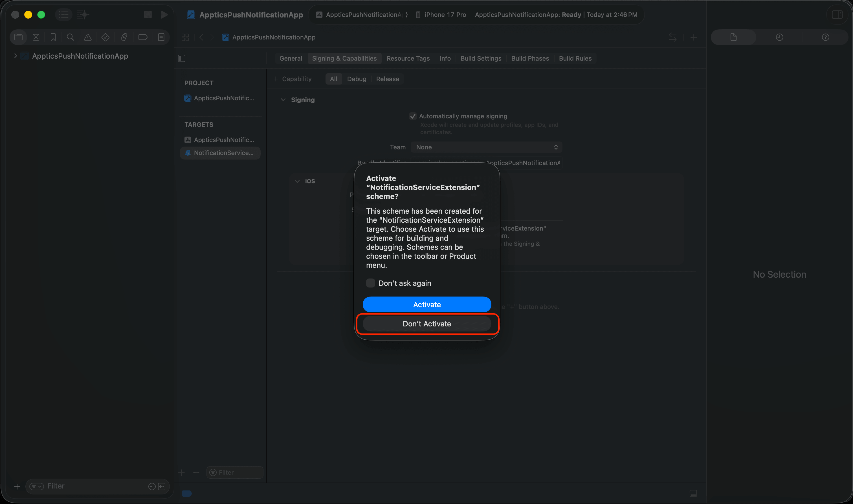Expand AppticsPushNotificationApp project tree item
Screen dimensions: 853x504
point(15,56)
